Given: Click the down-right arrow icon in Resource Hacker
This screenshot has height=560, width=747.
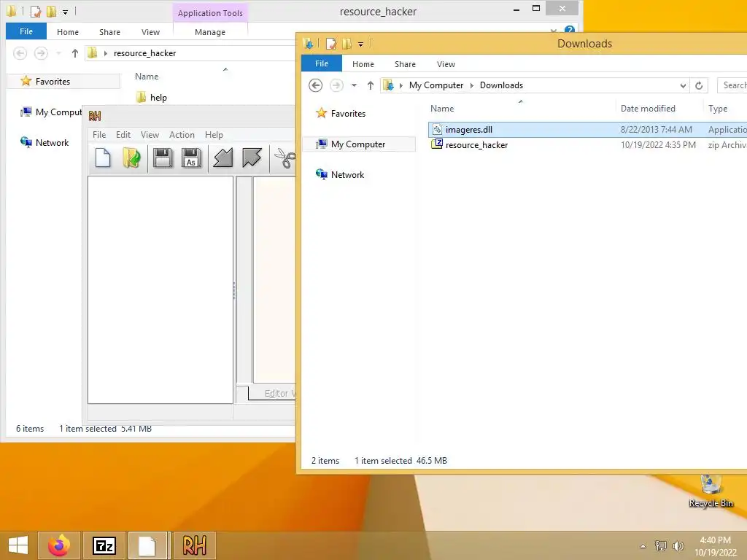Looking at the screenshot, I should click(252, 158).
